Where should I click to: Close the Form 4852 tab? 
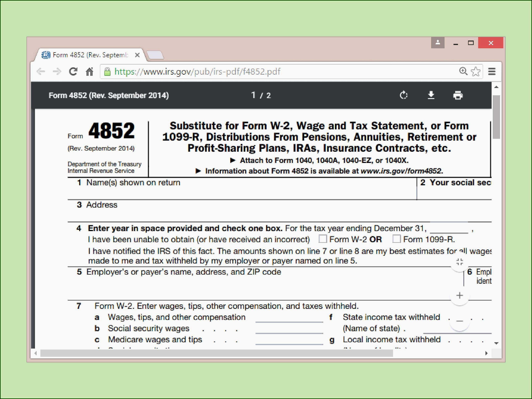click(x=137, y=55)
